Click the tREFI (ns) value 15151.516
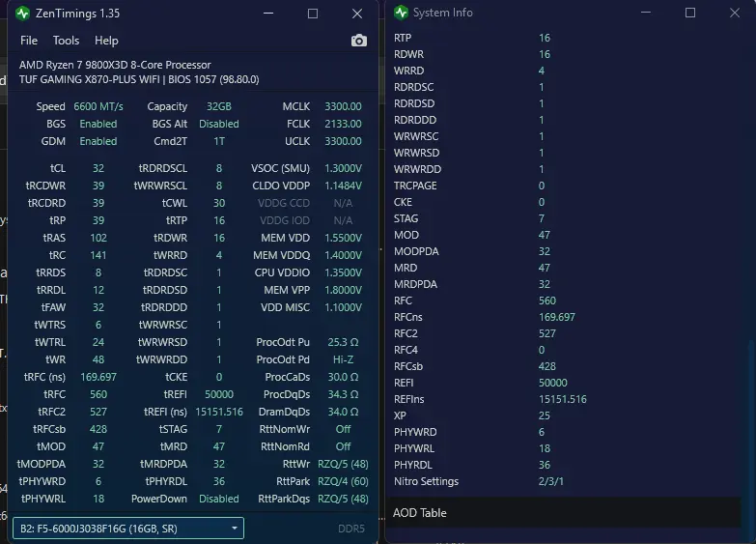The image size is (756, 544). (219, 412)
